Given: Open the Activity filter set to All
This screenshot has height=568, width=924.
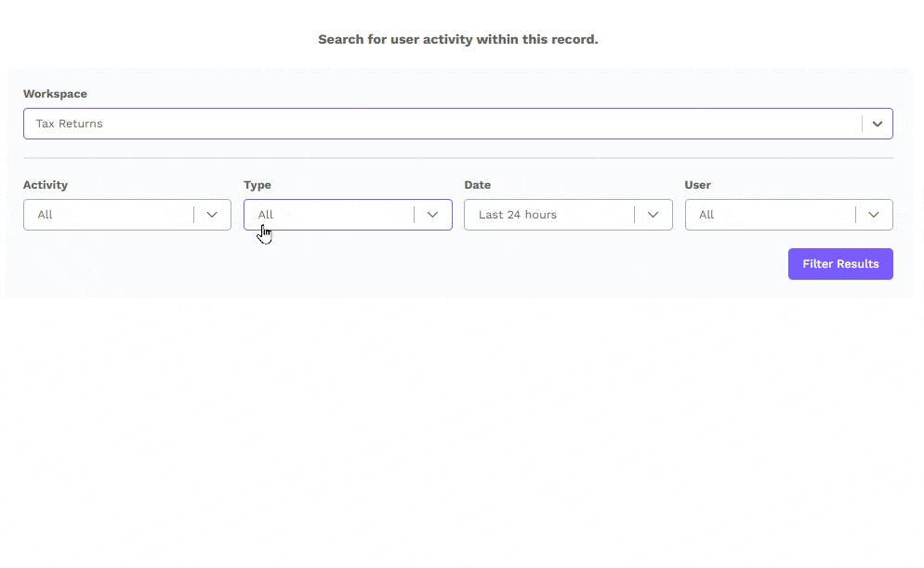Looking at the screenshot, I should pos(127,215).
